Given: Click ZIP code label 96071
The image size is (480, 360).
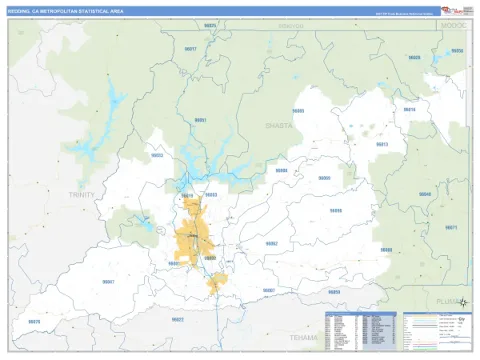Looking at the screenshot, I should 451,228.
